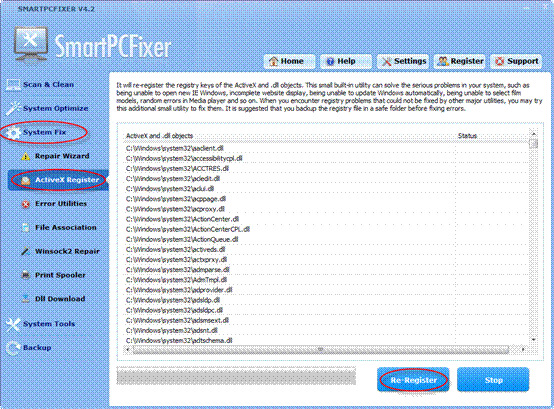The height and width of the screenshot is (409, 554).
Task: Click the Home house icon
Action: [273, 61]
